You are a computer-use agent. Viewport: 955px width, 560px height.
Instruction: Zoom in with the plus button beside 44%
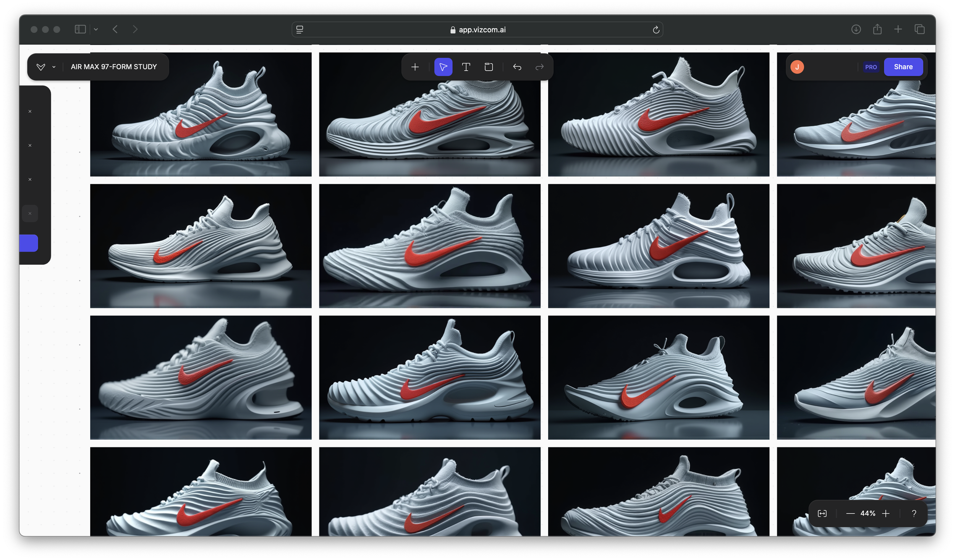click(886, 513)
